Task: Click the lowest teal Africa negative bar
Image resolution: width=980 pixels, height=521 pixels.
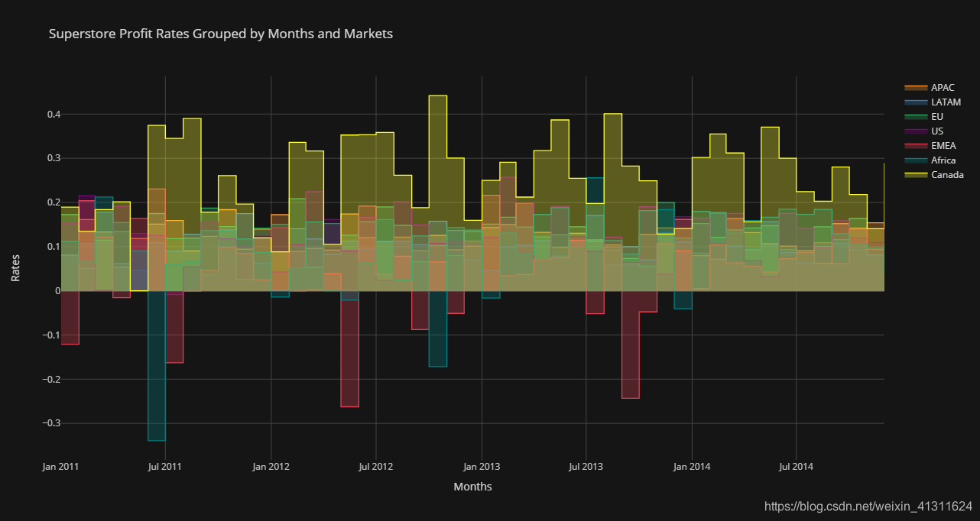Action: point(157,366)
